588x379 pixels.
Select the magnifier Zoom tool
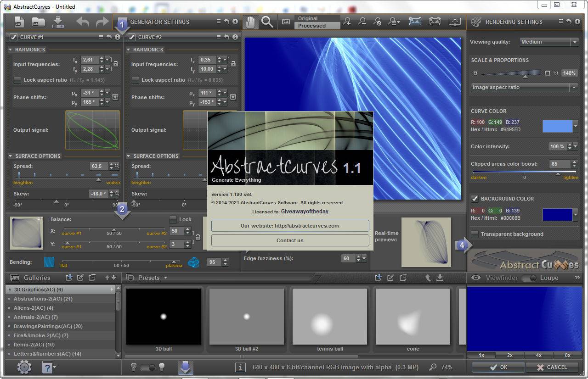(x=267, y=22)
